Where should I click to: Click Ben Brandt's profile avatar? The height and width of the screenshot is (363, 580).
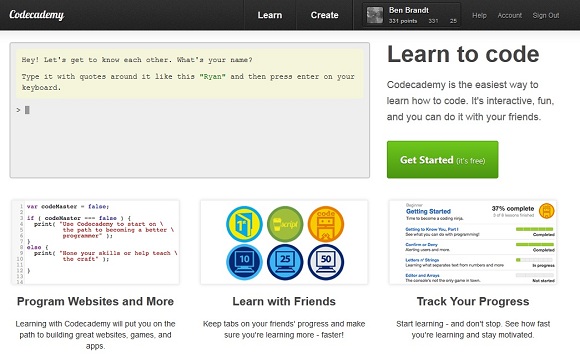pos(374,15)
